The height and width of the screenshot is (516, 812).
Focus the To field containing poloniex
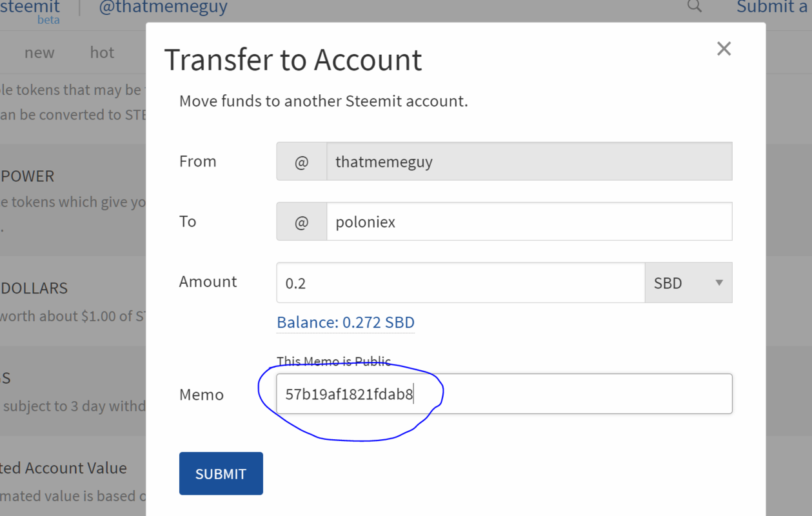click(x=529, y=221)
